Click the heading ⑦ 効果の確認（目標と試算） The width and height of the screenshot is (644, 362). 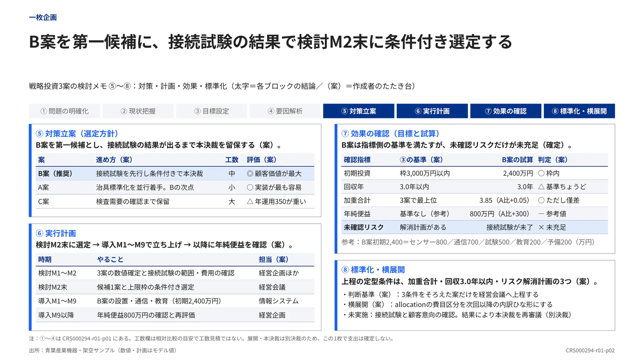coord(391,134)
